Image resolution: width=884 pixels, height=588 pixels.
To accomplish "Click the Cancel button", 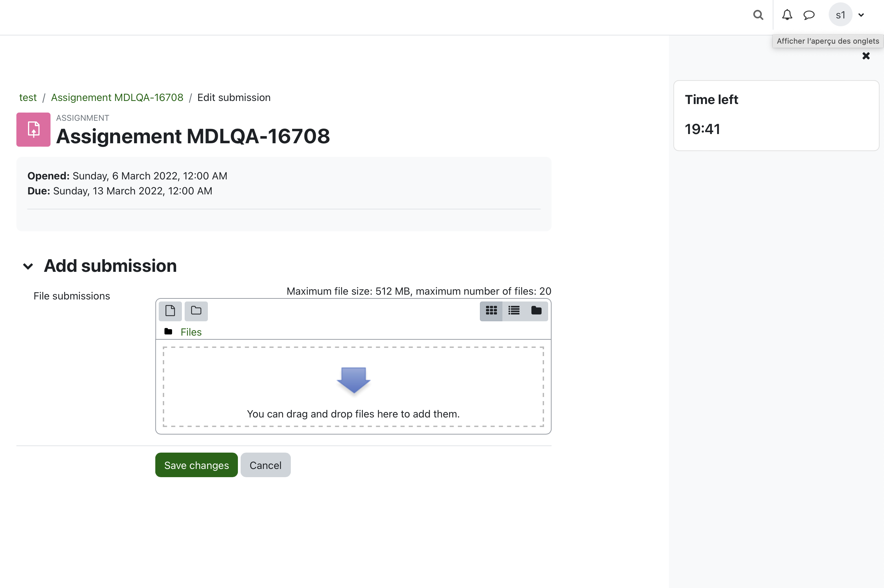I will (x=265, y=465).
